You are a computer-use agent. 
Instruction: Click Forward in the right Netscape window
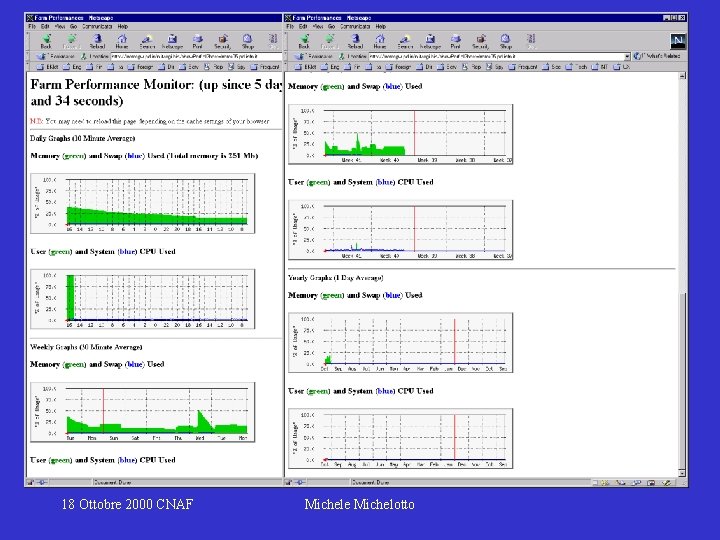329,41
